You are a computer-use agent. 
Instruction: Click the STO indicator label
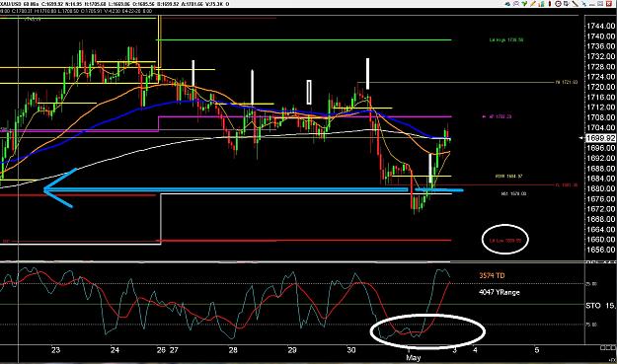[593, 306]
